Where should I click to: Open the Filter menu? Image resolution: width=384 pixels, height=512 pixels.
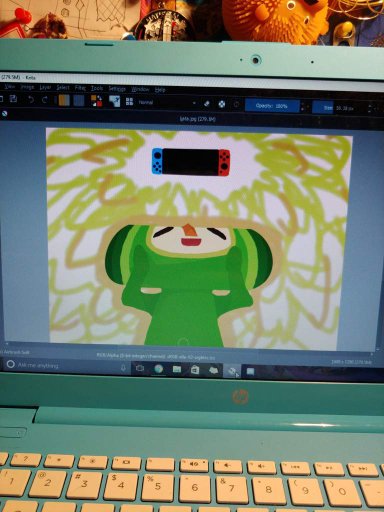point(80,88)
